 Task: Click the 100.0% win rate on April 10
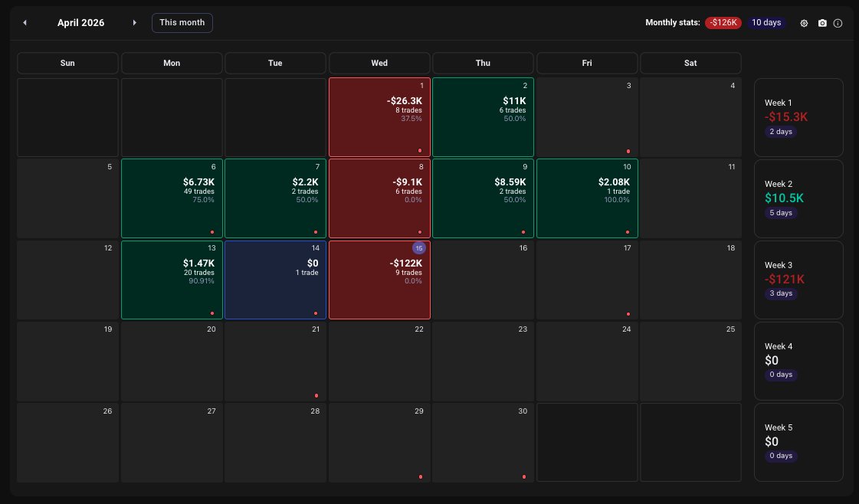pyautogui.click(x=617, y=200)
